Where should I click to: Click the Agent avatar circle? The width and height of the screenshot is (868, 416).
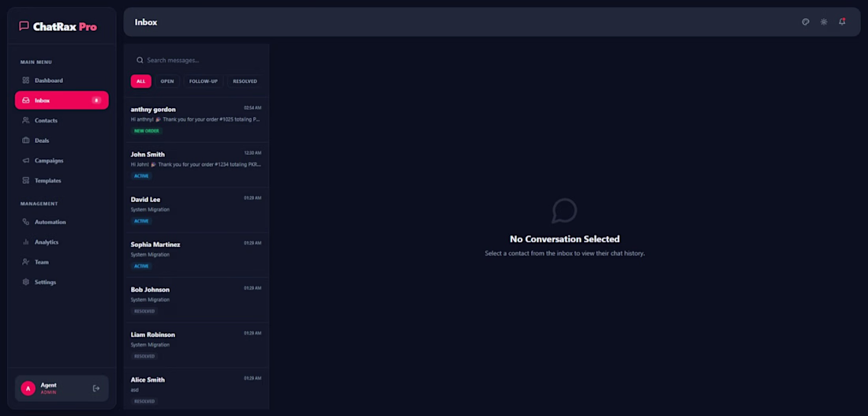28,388
